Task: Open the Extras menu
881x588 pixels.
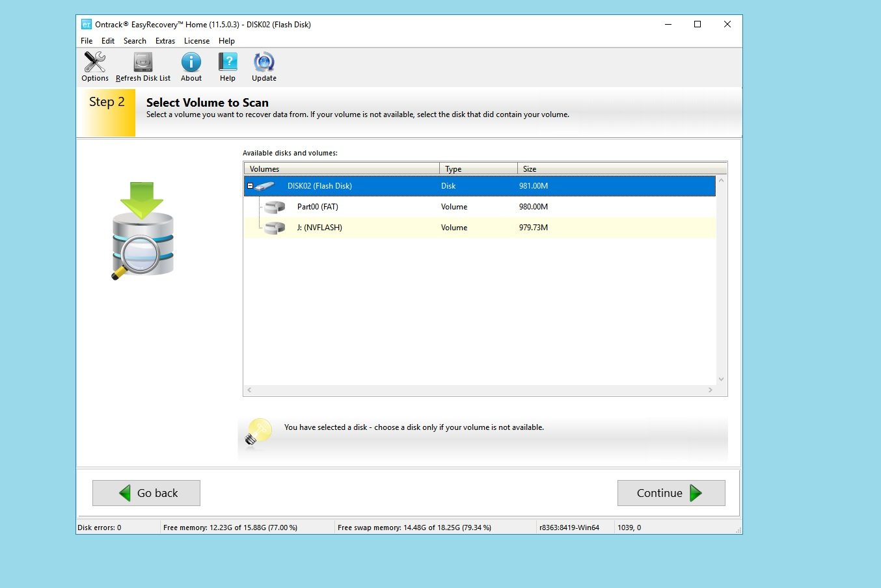Action: [165, 41]
